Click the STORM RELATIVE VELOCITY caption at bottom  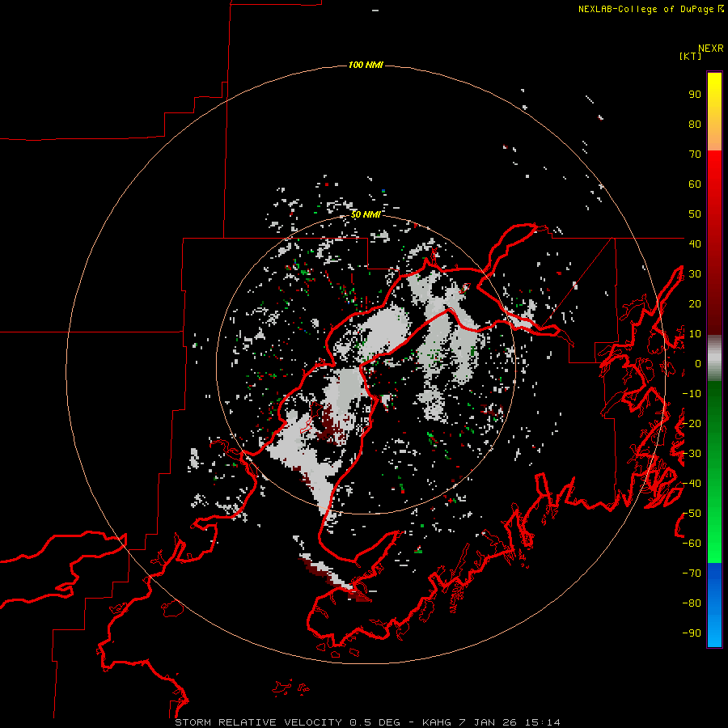coord(367,722)
